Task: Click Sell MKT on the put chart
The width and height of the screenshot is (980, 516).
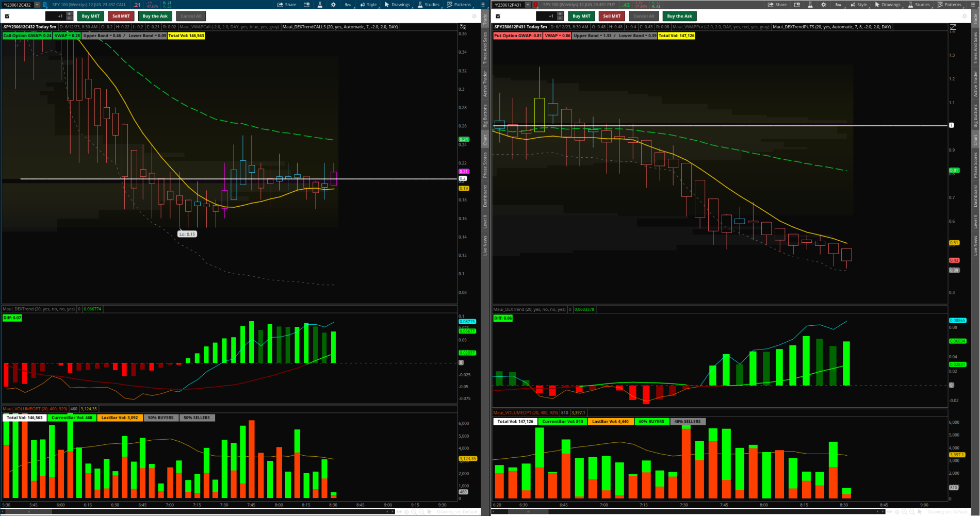Action: (x=612, y=16)
